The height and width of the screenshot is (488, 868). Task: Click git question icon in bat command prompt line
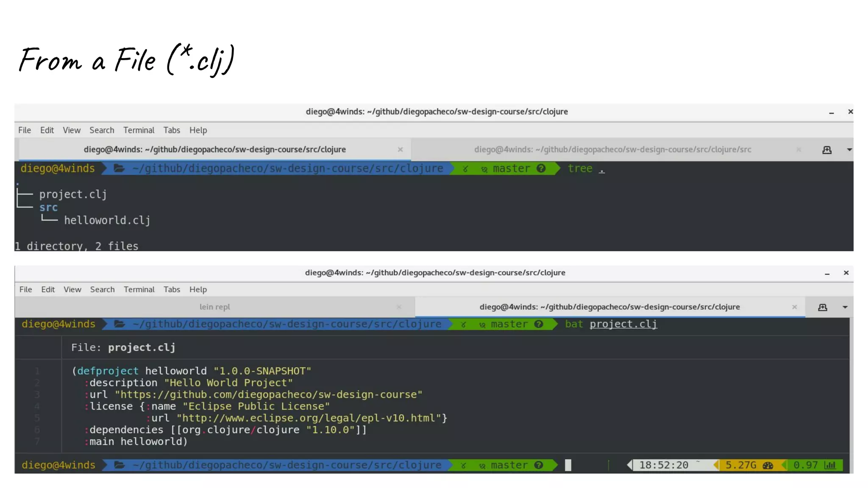pyautogui.click(x=538, y=324)
